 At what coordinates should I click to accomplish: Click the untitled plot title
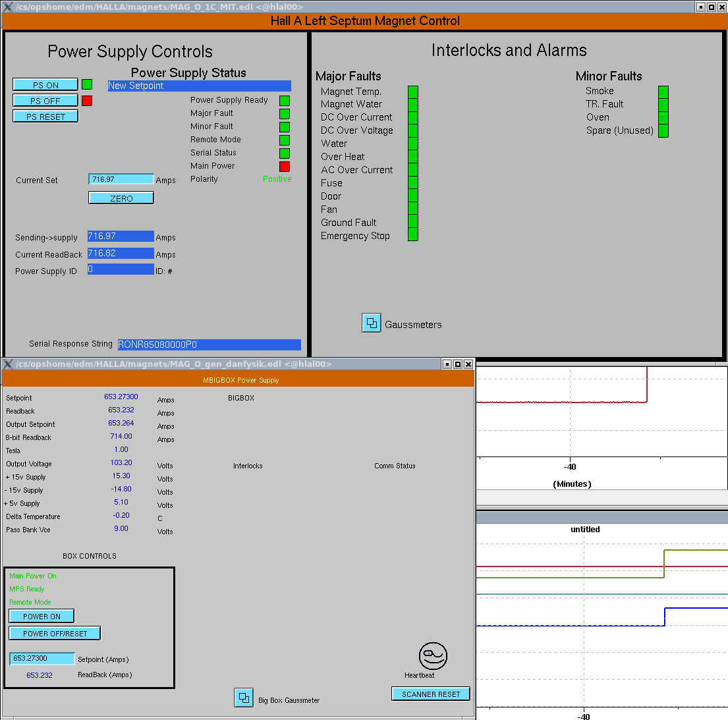coord(585,529)
